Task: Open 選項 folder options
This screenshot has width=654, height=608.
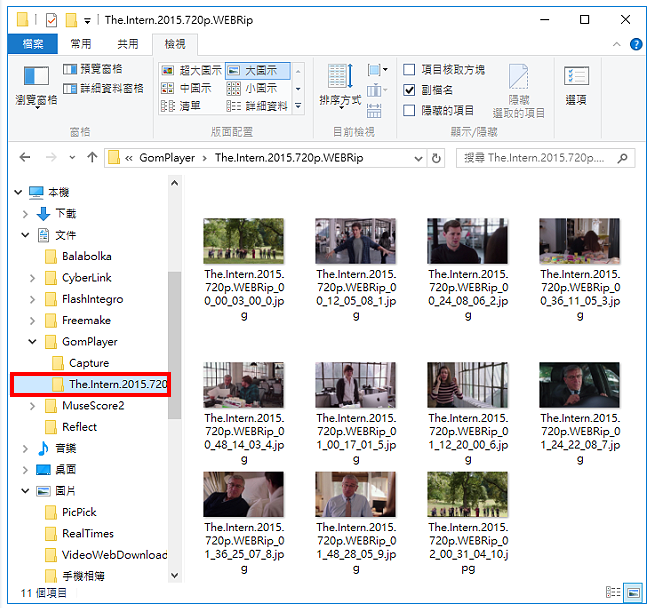Action: 576,86
